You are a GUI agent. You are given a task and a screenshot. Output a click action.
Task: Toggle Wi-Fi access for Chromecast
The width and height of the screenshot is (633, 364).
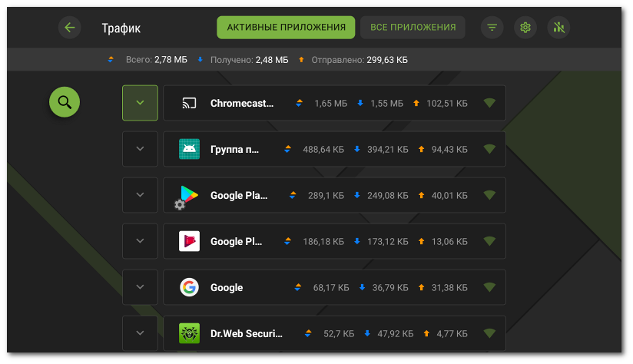(489, 104)
